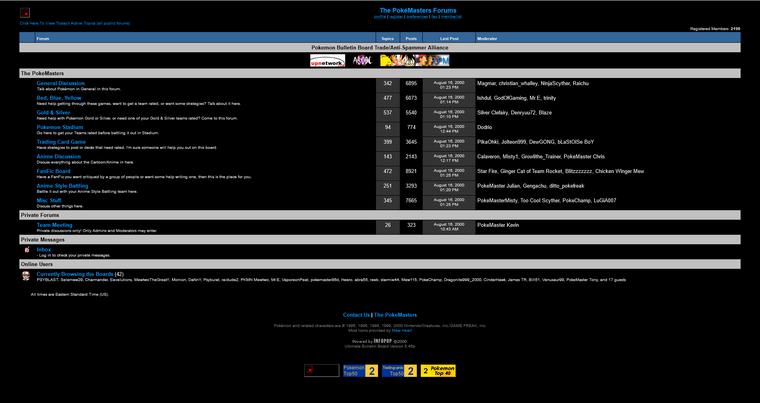Click the Online Users category heading
Image resolution: width=760 pixels, height=403 pixels.
click(x=37, y=264)
